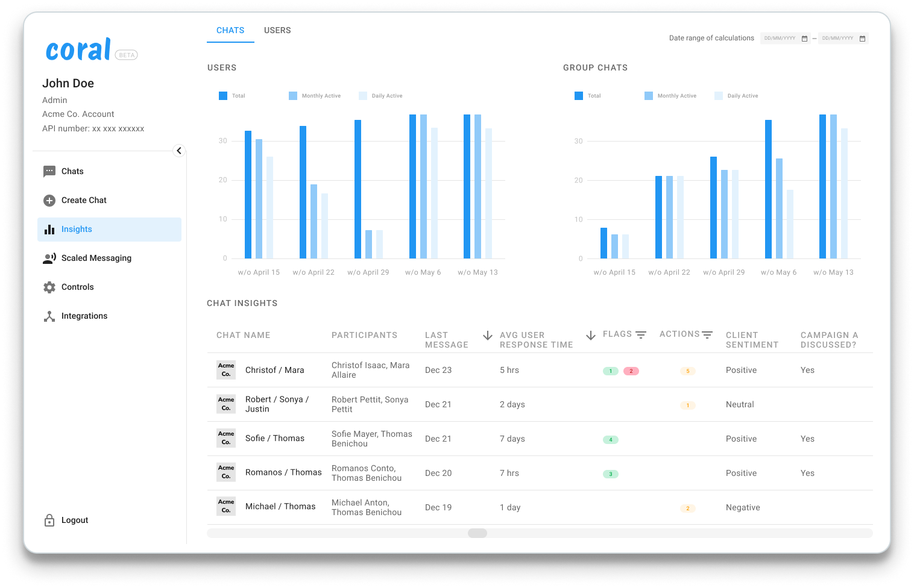Click the Logout lock icon
The height and width of the screenshot is (588, 914).
(x=49, y=521)
